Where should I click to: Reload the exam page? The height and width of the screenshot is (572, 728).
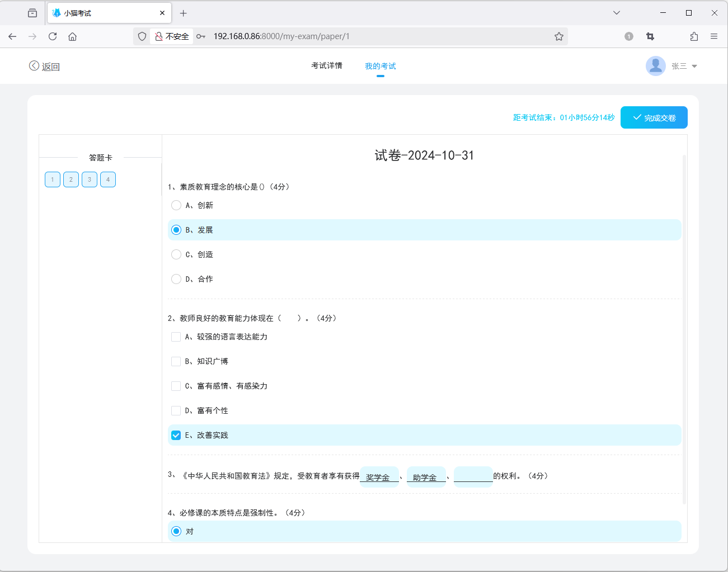pos(52,36)
